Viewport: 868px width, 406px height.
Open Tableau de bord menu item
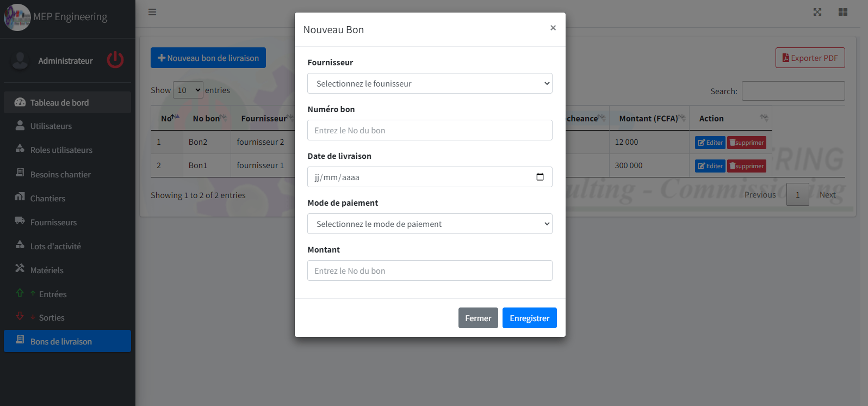[x=59, y=102]
